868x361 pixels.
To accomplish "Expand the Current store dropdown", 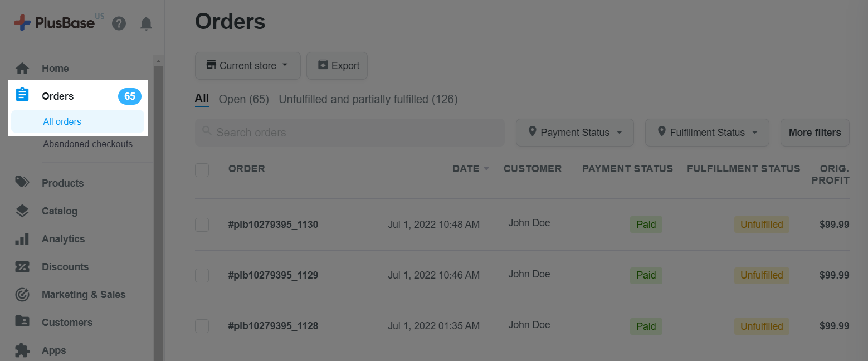I will [248, 66].
